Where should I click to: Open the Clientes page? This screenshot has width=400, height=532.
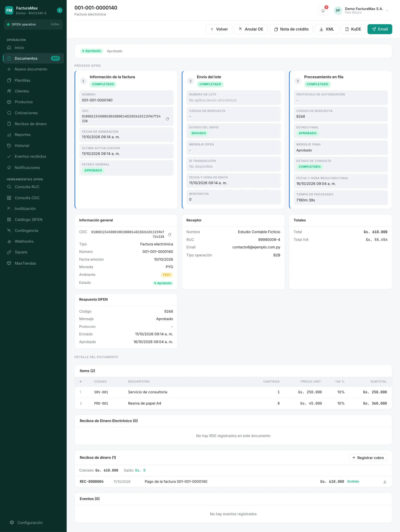[x=33, y=91]
